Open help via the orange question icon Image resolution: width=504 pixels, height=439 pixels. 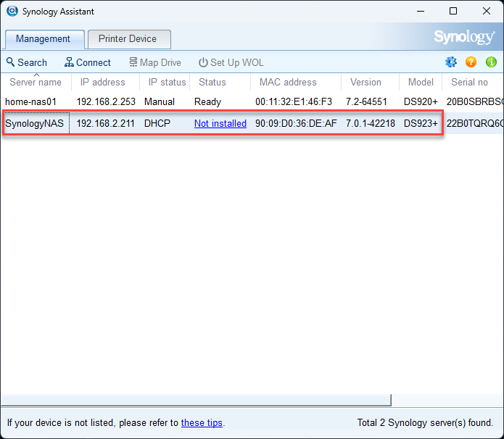pos(471,62)
